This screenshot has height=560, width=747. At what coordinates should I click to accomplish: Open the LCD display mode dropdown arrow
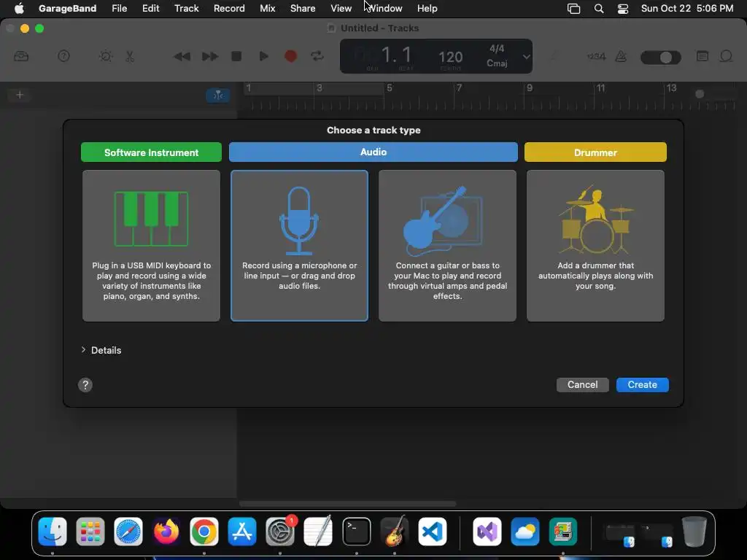click(526, 57)
